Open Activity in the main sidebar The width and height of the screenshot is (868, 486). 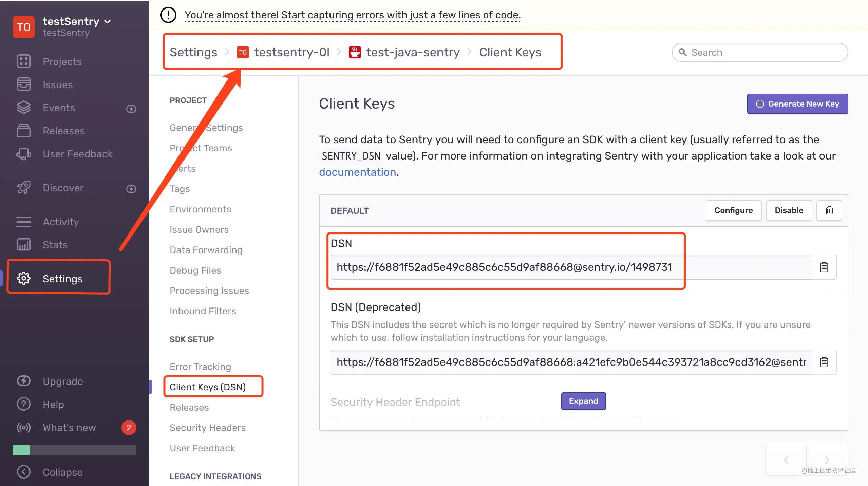(x=61, y=222)
